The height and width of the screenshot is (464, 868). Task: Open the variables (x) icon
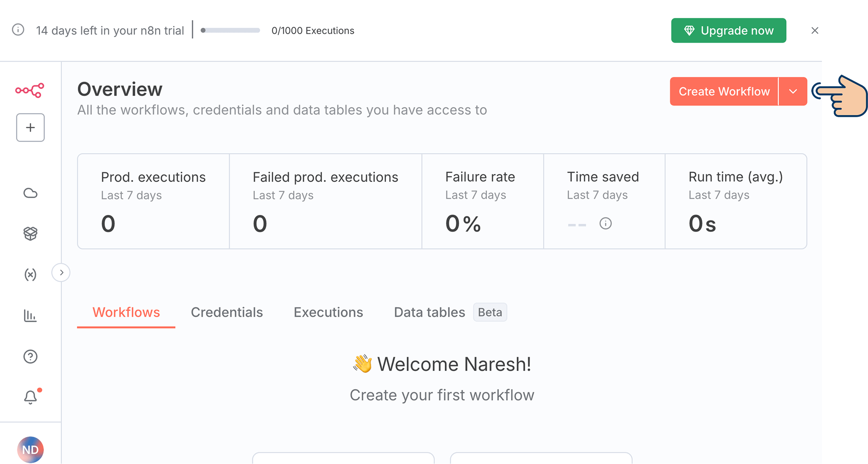pos(30,275)
